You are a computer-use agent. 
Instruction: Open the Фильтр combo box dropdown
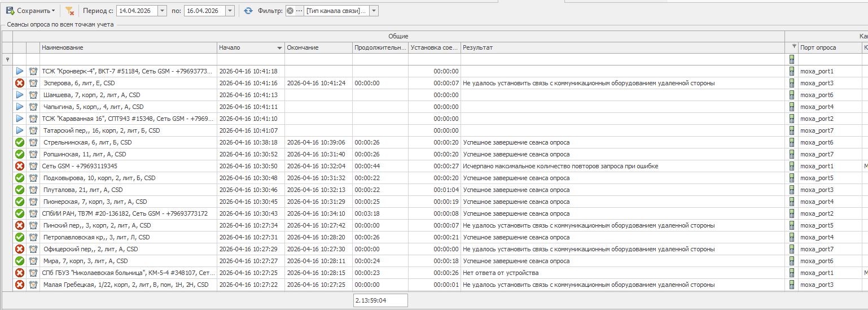(x=374, y=11)
